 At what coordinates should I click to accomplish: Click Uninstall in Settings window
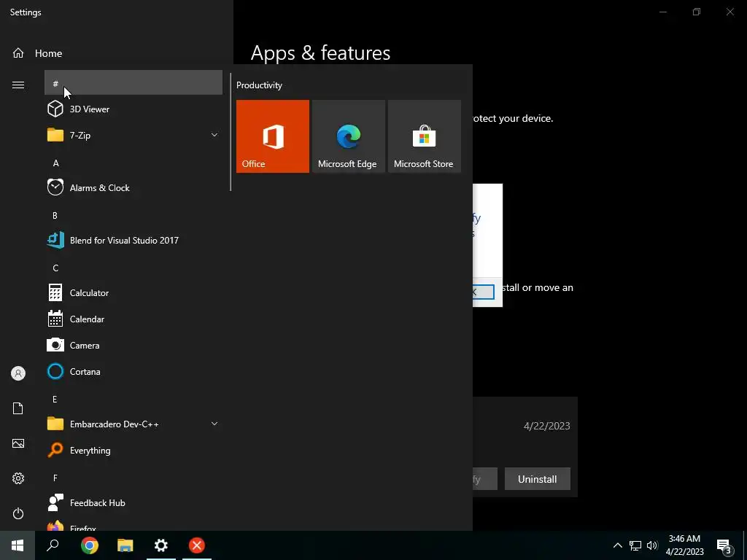coord(538,479)
